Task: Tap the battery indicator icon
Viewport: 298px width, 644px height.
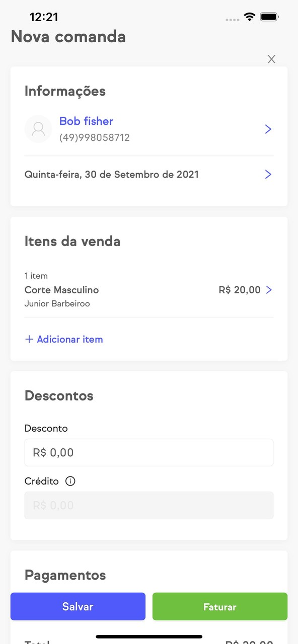Action: [269, 16]
